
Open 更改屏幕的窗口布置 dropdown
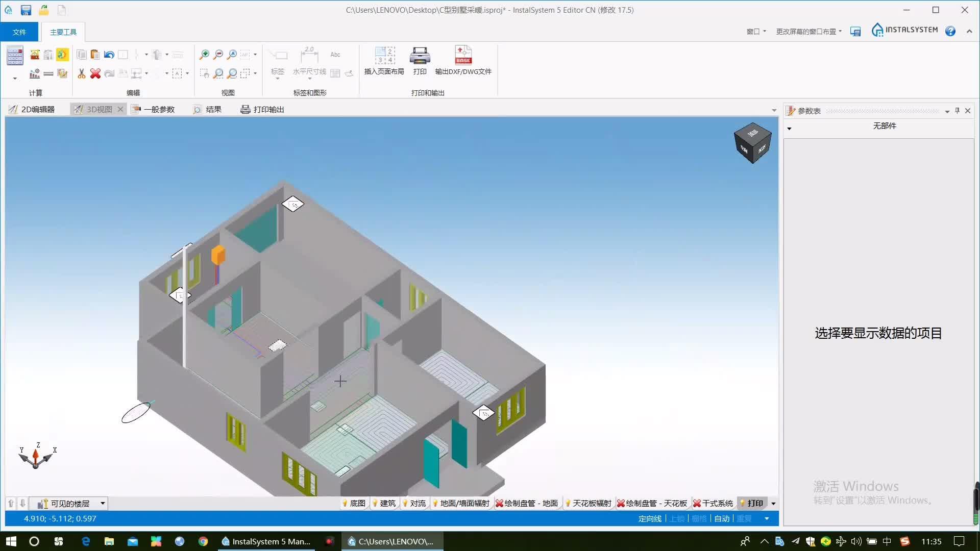click(808, 32)
